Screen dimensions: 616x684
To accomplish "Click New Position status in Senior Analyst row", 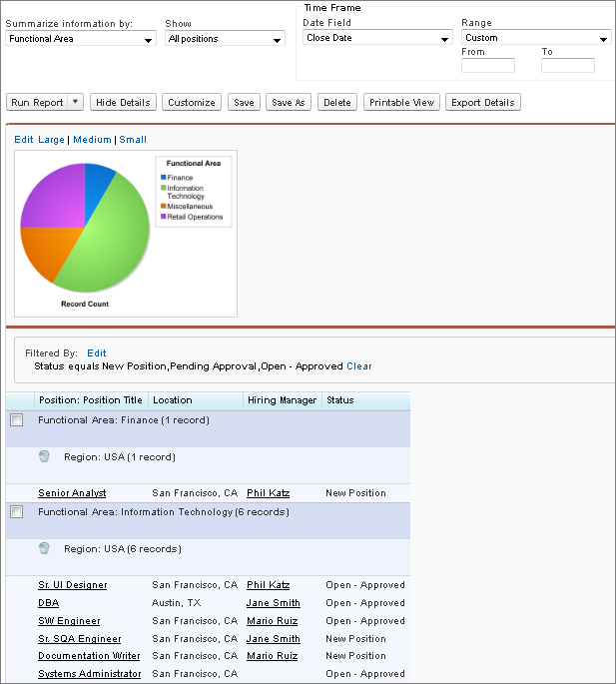I will click(x=355, y=493).
